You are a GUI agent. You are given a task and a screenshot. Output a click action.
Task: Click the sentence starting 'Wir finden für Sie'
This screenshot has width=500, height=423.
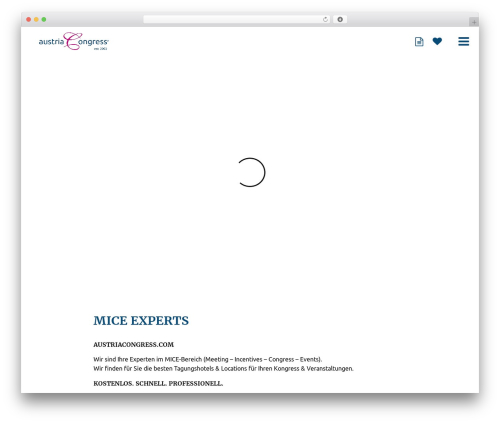pyautogui.click(x=223, y=369)
